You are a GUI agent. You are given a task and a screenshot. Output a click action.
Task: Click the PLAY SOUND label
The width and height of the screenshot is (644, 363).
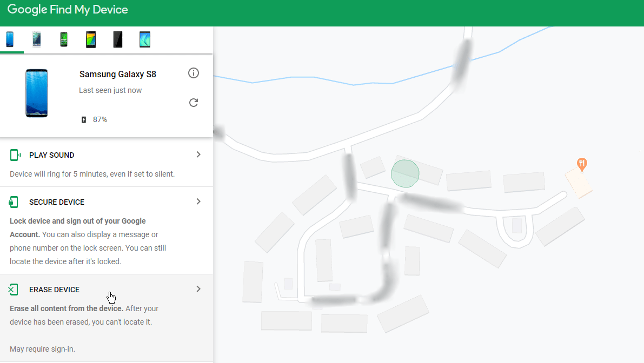(x=51, y=155)
